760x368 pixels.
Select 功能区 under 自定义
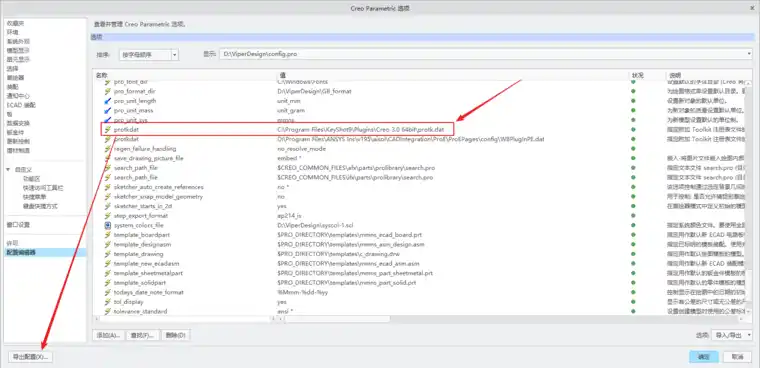(31, 179)
